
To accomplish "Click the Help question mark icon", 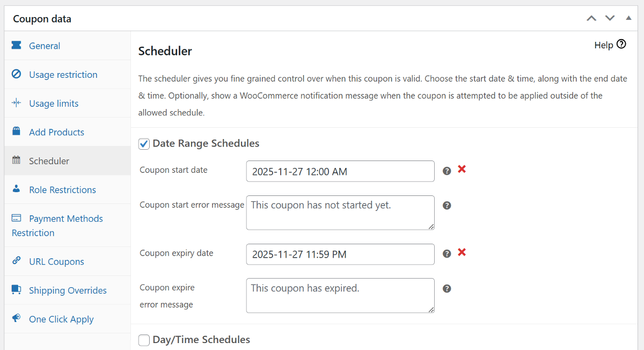I will (621, 45).
